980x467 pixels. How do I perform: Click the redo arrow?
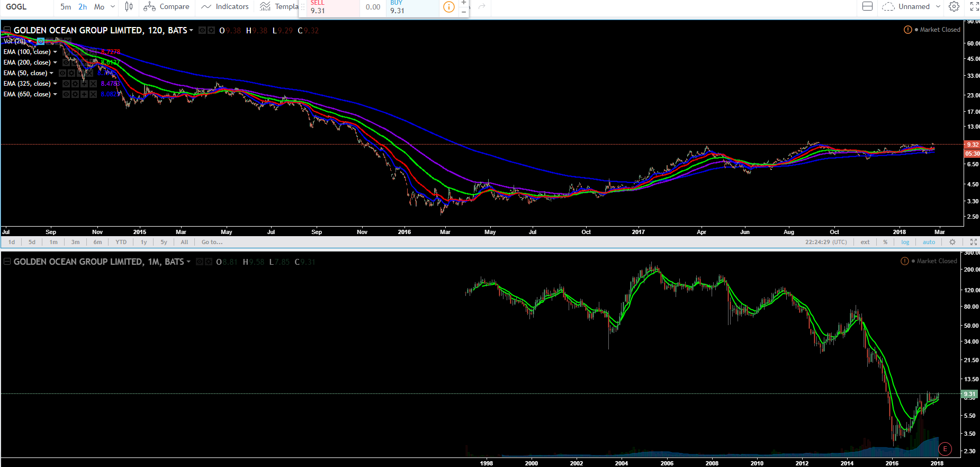click(x=482, y=7)
